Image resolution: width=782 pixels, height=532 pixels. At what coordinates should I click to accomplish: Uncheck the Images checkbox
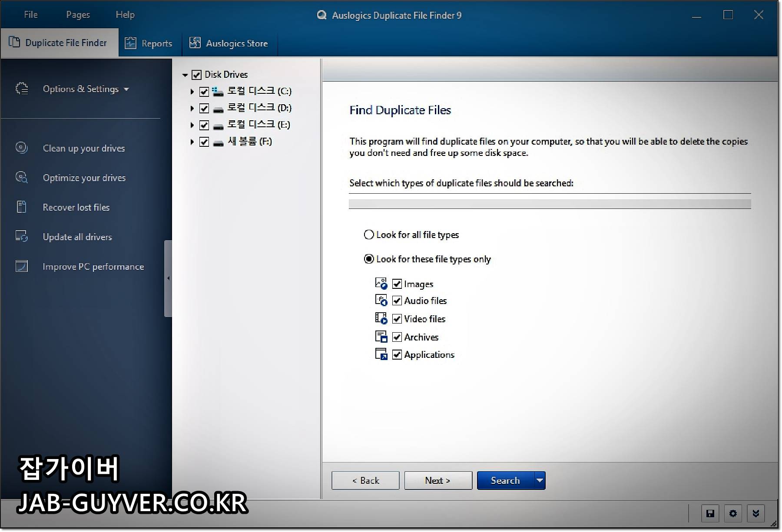click(x=397, y=284)
